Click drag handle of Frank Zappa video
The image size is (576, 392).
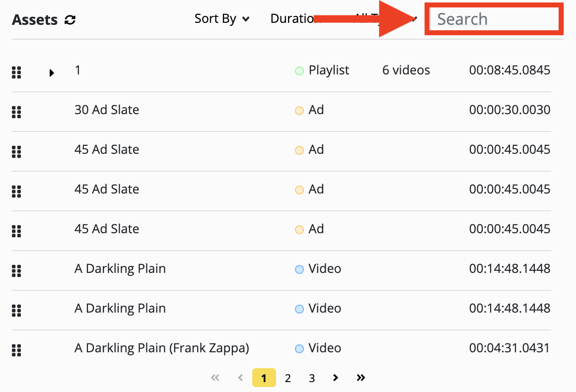click(x=16, y=350)
